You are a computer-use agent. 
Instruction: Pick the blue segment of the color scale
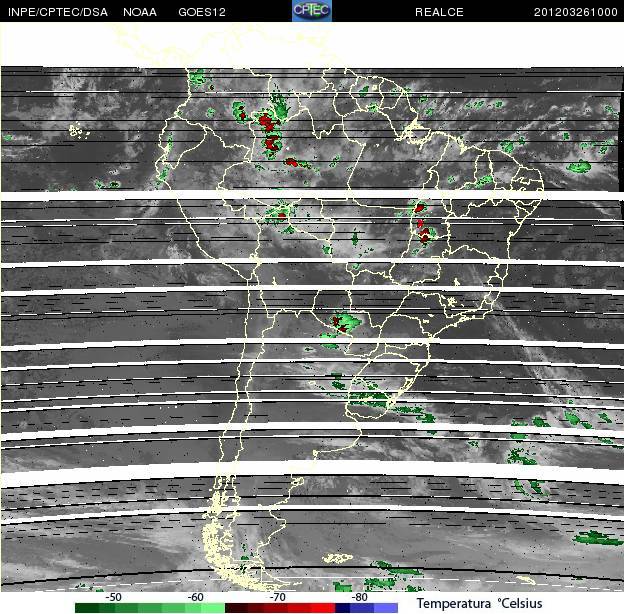point(367,608)
